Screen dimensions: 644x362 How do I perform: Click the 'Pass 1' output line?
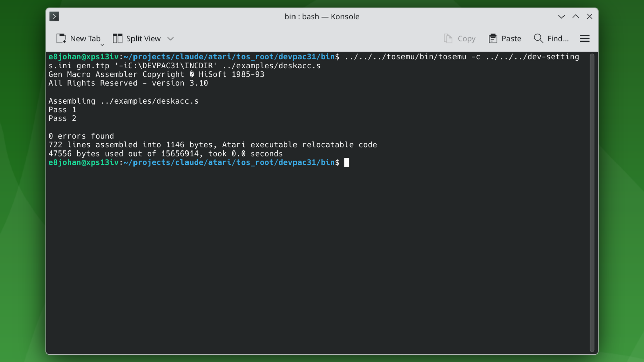[62, 110]
